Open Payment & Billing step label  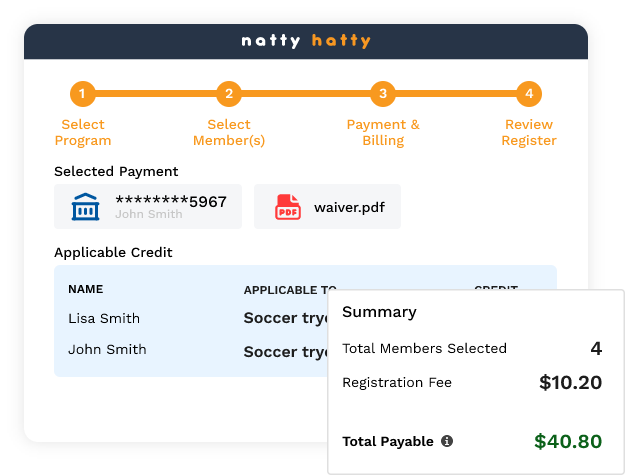pos(383,133)
